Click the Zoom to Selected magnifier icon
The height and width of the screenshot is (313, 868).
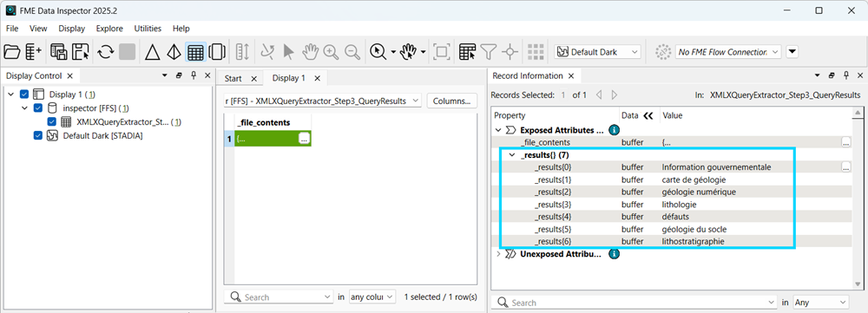click(x=378, y=52)
